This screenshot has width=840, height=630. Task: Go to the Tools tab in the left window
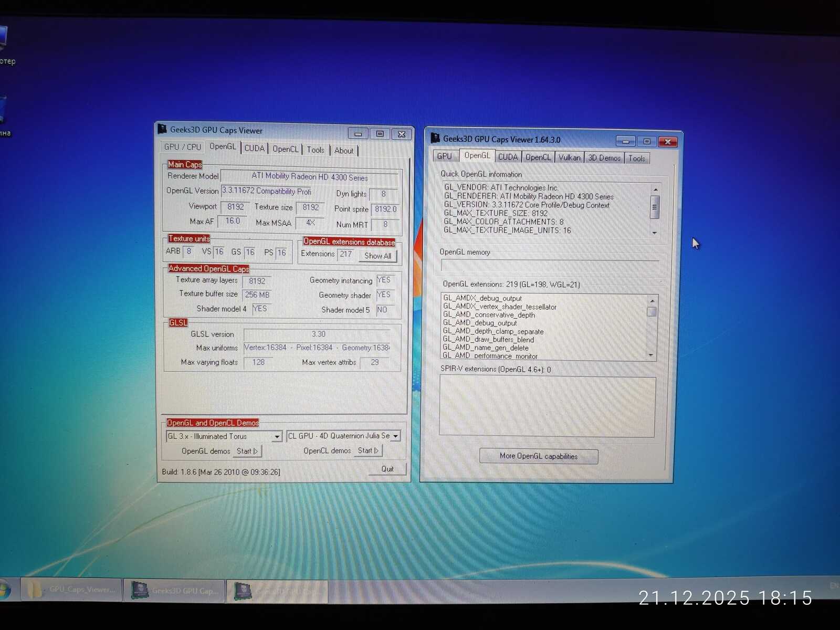316,150
